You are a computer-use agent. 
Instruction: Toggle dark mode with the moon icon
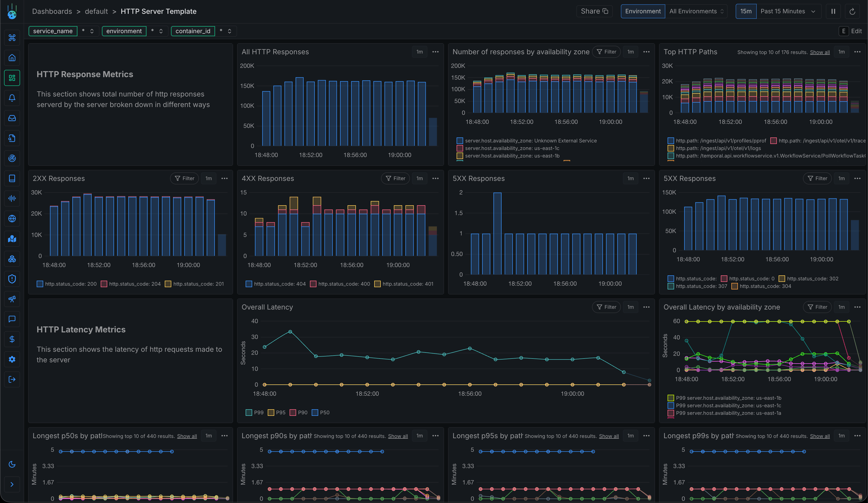click(x=12, y=464)
